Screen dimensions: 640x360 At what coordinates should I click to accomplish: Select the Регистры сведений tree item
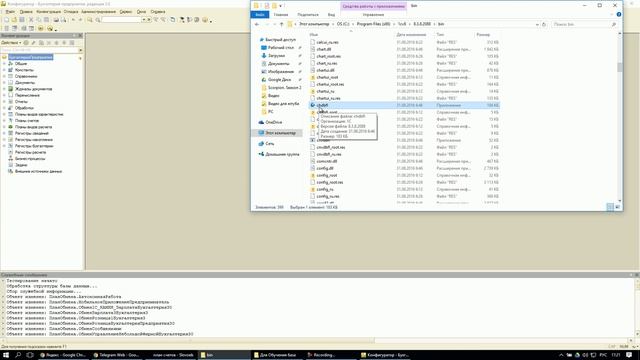pos(31,133)
